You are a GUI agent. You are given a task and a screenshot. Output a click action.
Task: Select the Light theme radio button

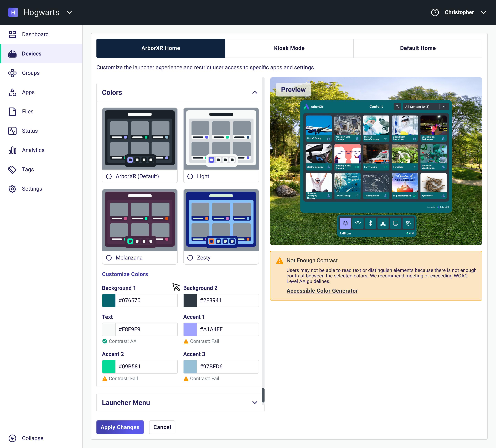[x=190, y=176]
